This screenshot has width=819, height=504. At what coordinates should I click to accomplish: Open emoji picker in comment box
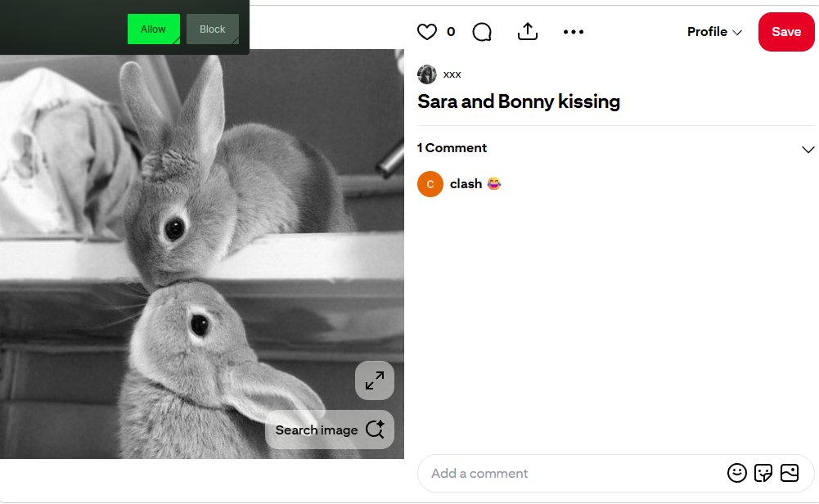click(x=736, y=473)
